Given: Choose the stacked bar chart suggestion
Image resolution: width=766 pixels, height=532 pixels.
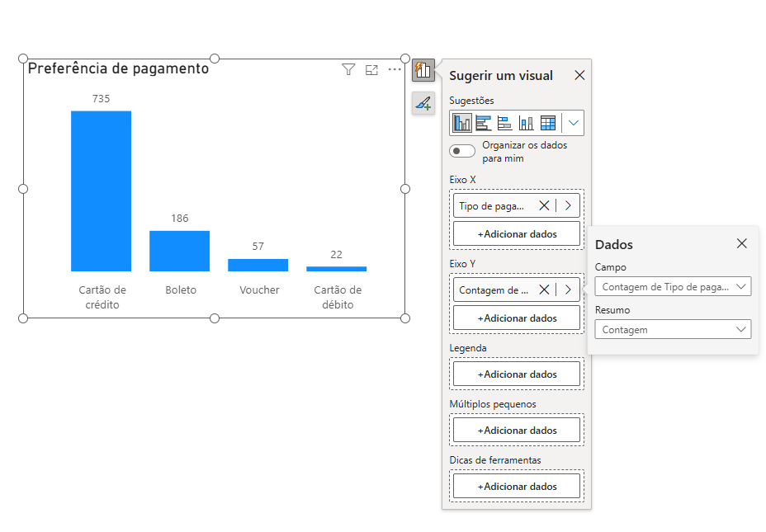Looking at the screenshot, I should 504,123.
